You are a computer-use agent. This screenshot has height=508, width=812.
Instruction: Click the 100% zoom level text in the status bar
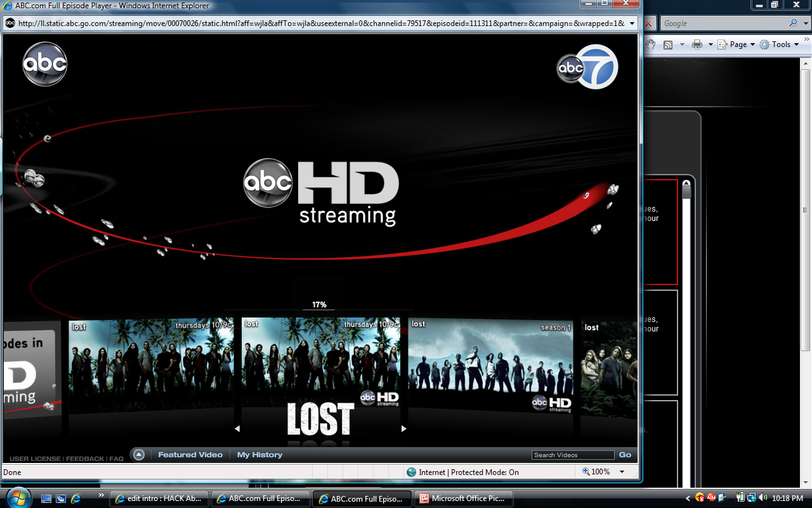[x=601, y=472]
